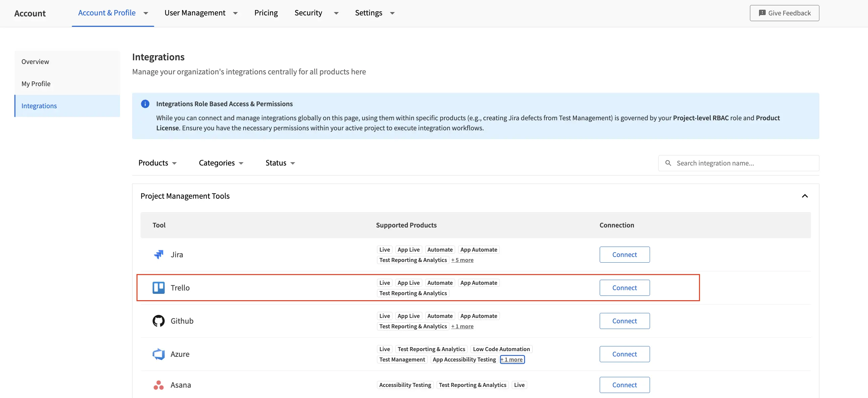Click the Jira tool name
Viewport: 868px width, 398px height.
tap(176, 255)
